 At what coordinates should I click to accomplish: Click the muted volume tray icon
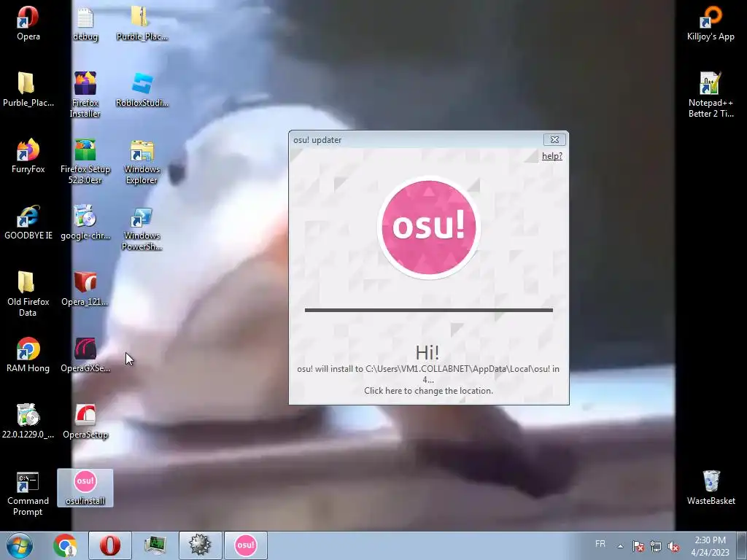673,546
